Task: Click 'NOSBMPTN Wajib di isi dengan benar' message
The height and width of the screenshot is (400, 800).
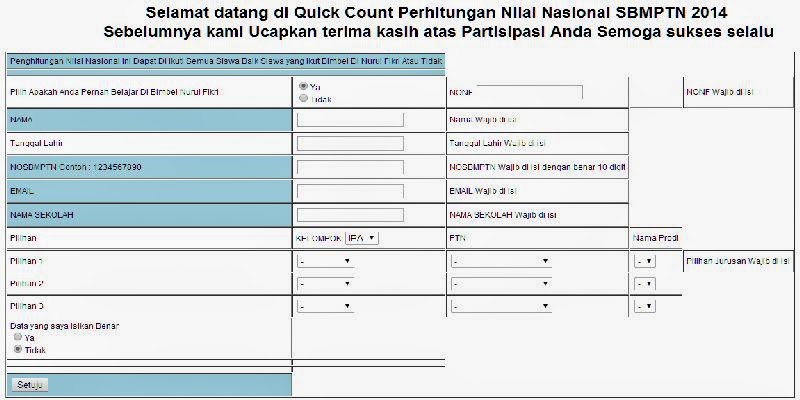Action: (537, 167)
